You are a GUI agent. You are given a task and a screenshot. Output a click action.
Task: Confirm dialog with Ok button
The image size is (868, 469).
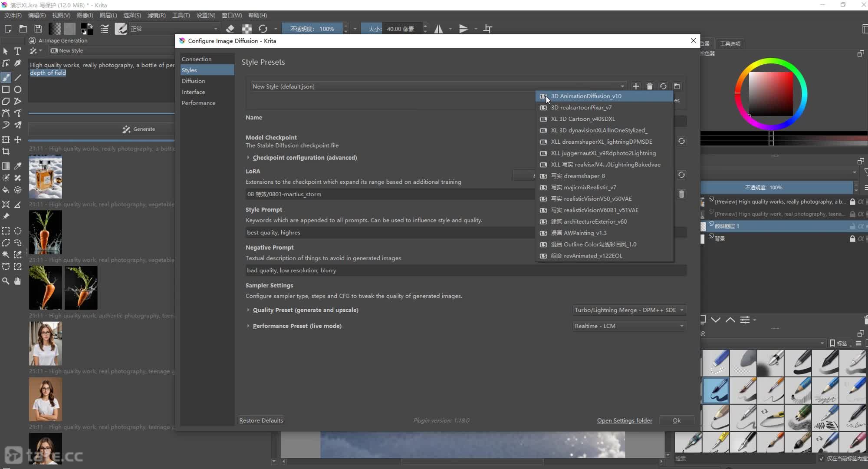click(677, 420)
